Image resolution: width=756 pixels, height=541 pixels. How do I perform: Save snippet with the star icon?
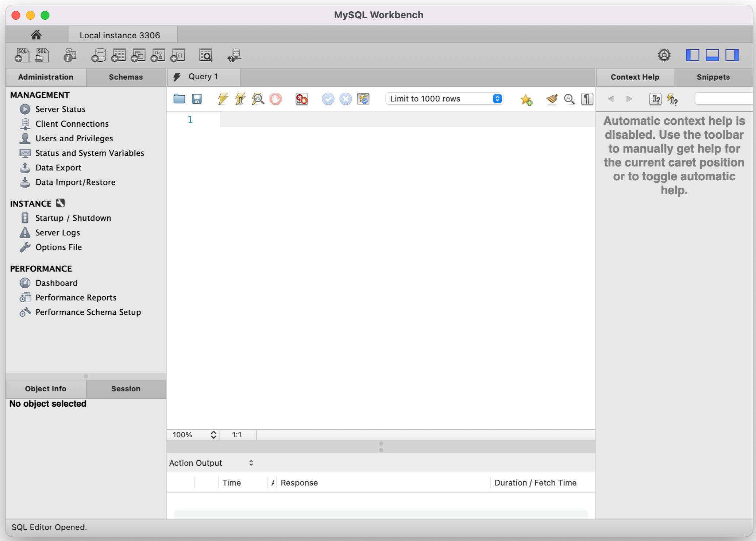[x=526, y=99]
